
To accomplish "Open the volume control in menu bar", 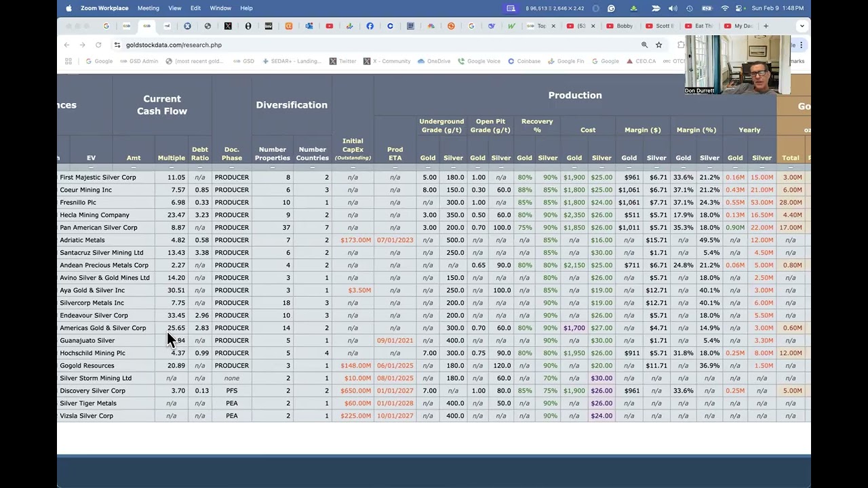I will point(673,8).
